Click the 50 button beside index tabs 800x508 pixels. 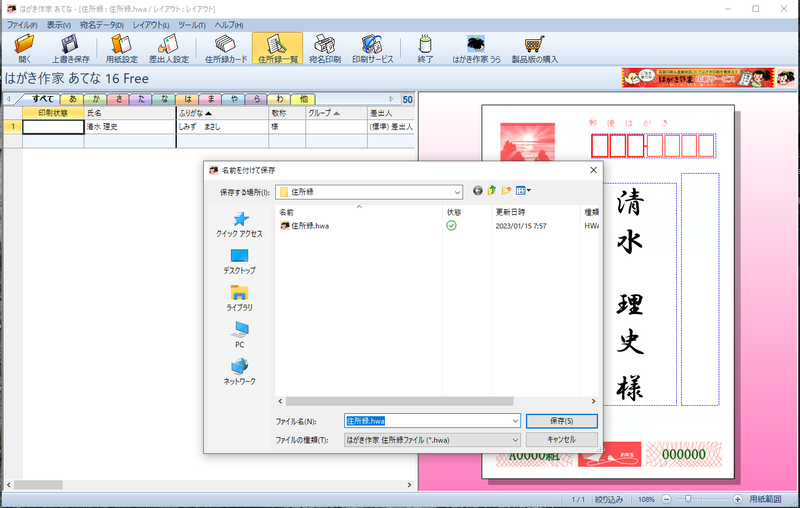407,99
